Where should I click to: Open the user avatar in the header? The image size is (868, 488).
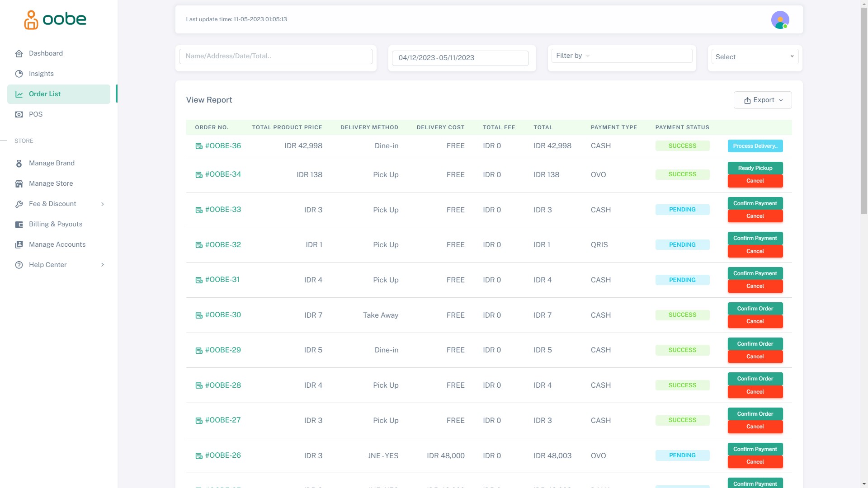click(780, 20)
